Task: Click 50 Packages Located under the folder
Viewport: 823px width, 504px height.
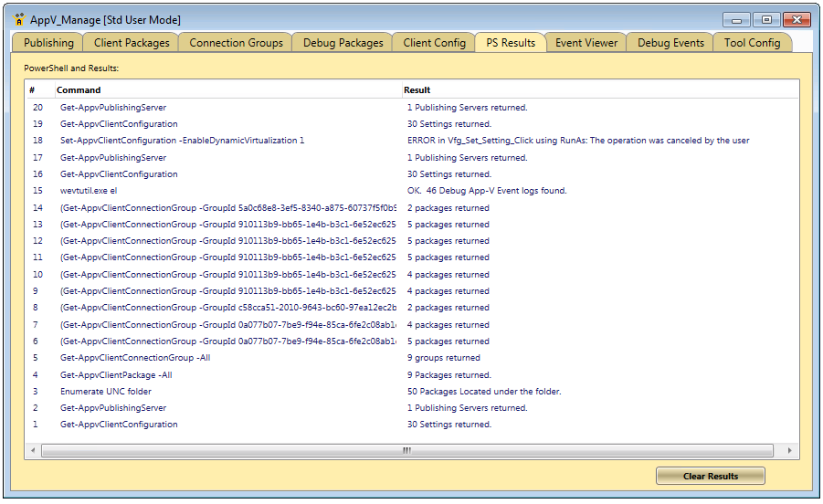Action: click(x=484, y=392)
